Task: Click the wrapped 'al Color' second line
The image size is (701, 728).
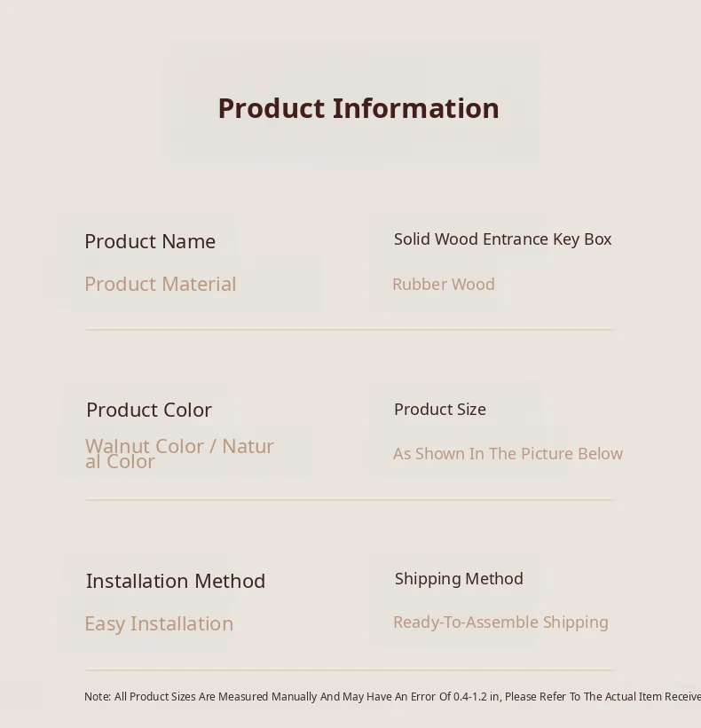Action: click(x=120, y=462)
